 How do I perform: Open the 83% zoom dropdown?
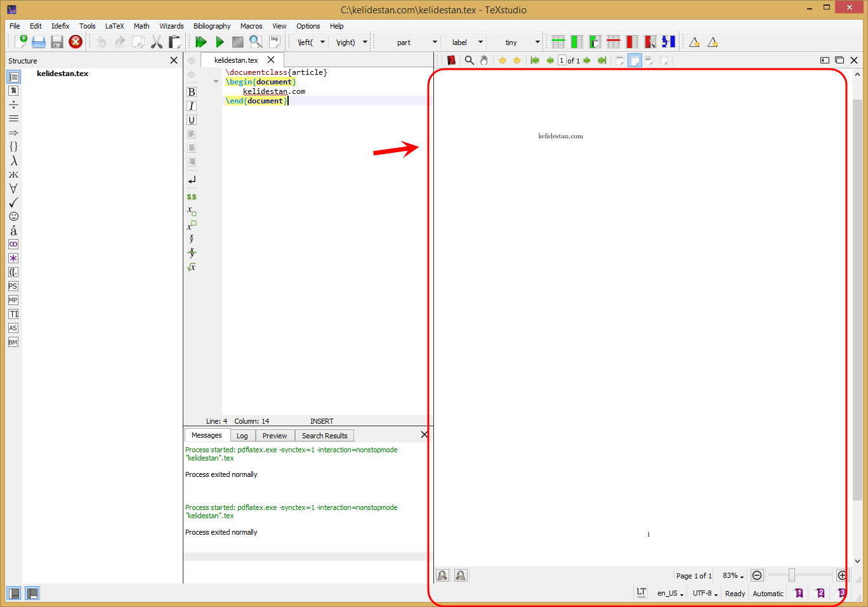pos(733,575)
